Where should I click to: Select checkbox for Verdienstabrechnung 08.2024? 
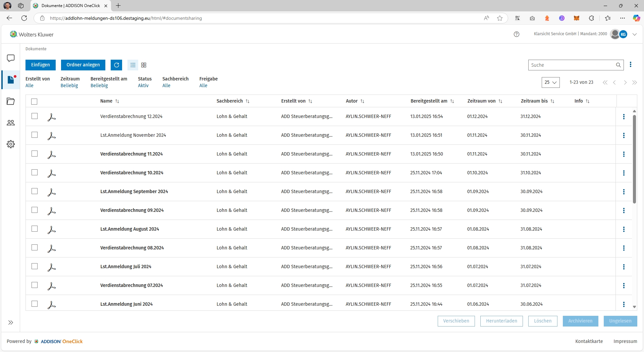[x=35, y=247]
